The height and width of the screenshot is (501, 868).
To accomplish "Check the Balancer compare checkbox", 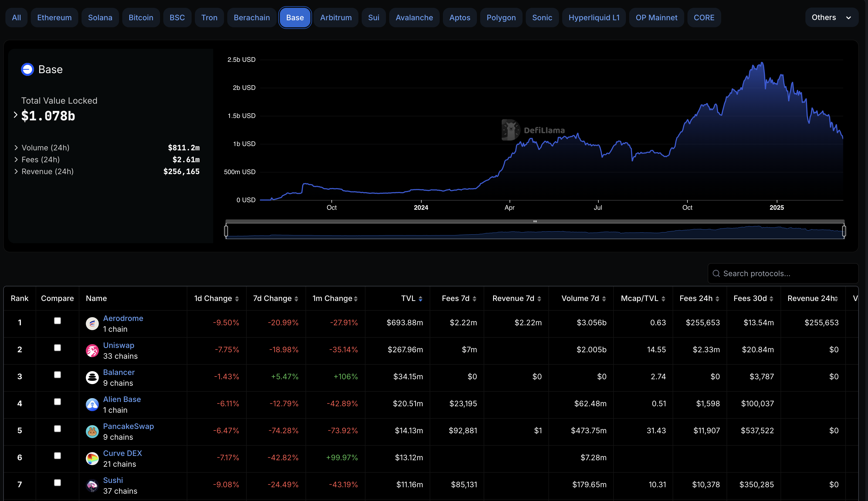I will coord(57,375).
